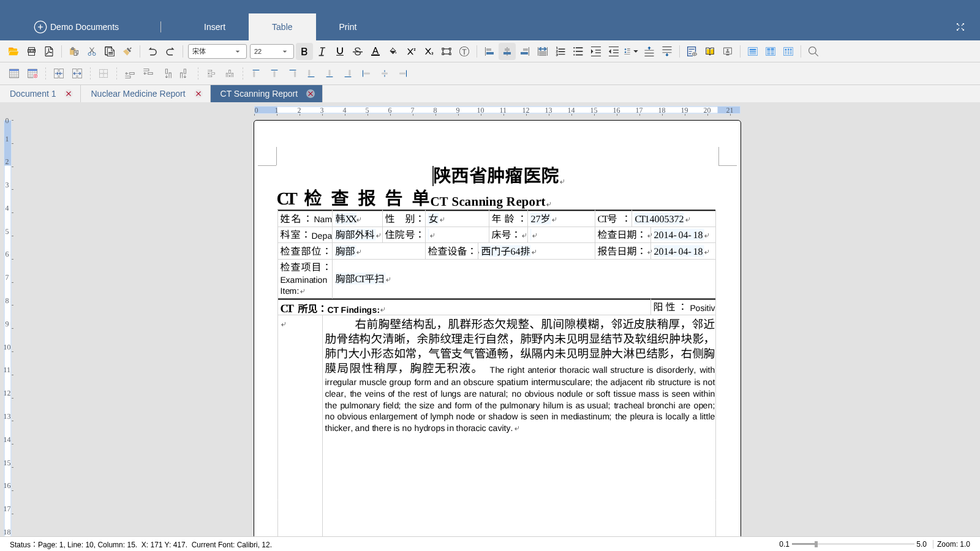Switch to the Insert ribbon tab
The width and height of the screenshot is (980, 551).
214,27
